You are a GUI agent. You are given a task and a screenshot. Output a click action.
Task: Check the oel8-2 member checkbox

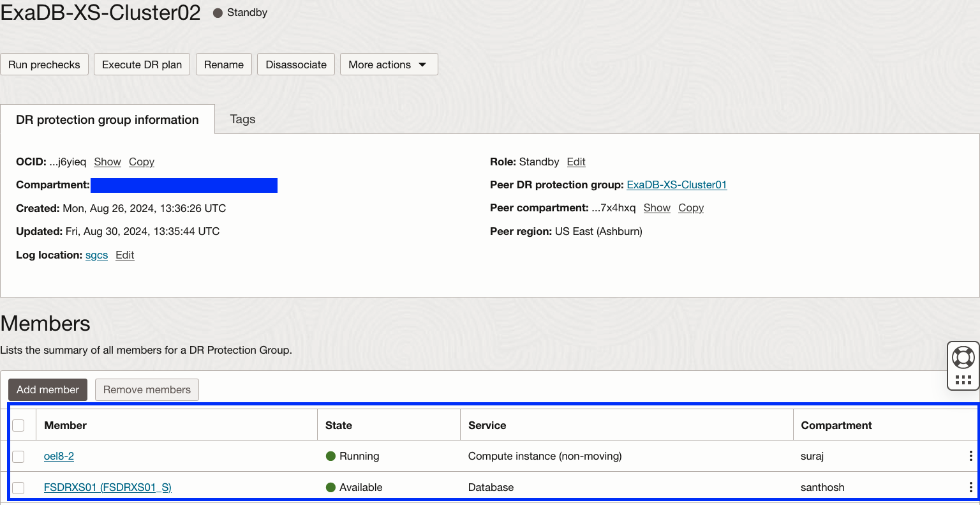click(x=19, y=456)
